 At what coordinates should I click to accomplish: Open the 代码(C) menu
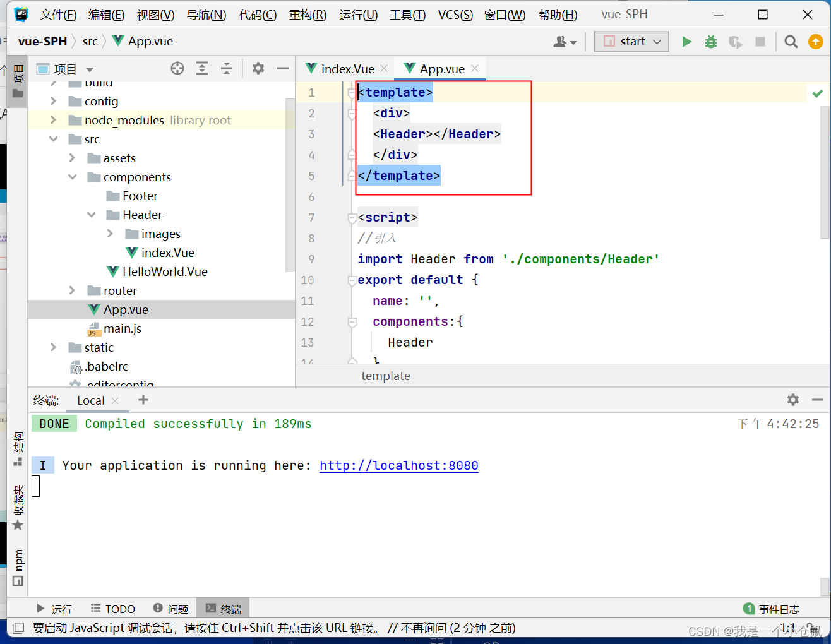pyautogui.click(x=258, y=15)
